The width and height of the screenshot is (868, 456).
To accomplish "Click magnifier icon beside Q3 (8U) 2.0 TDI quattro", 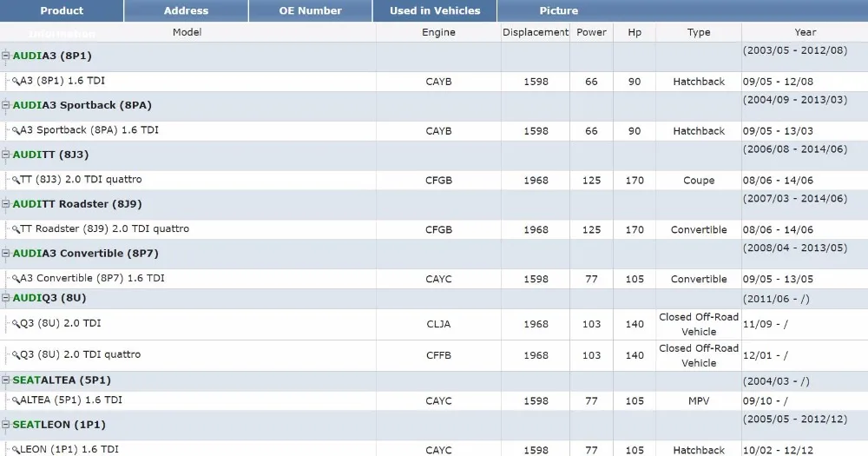I will point(16,355).
